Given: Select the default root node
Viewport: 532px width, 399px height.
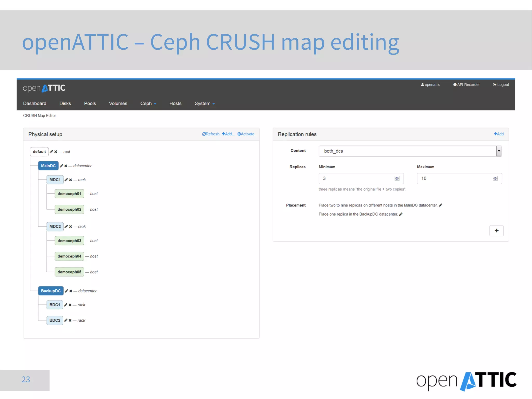Looking at the screenshot, I should pyautogui.click(x=39, y=152).
